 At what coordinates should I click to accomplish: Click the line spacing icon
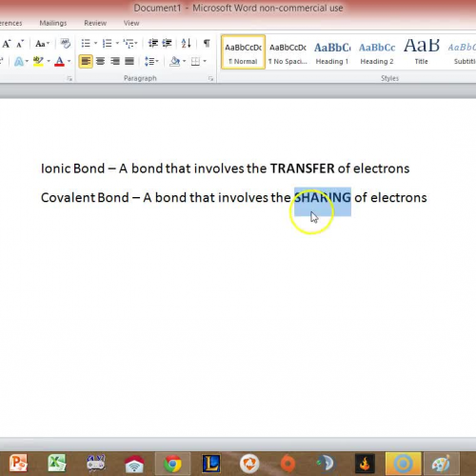[x=149, y=61]
